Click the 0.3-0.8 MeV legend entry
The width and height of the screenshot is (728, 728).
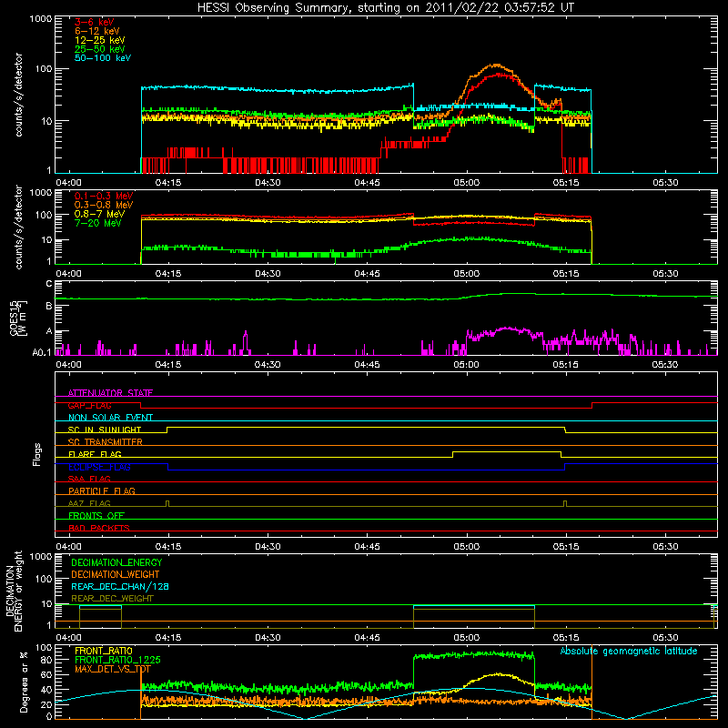click(x=104, y=205)
